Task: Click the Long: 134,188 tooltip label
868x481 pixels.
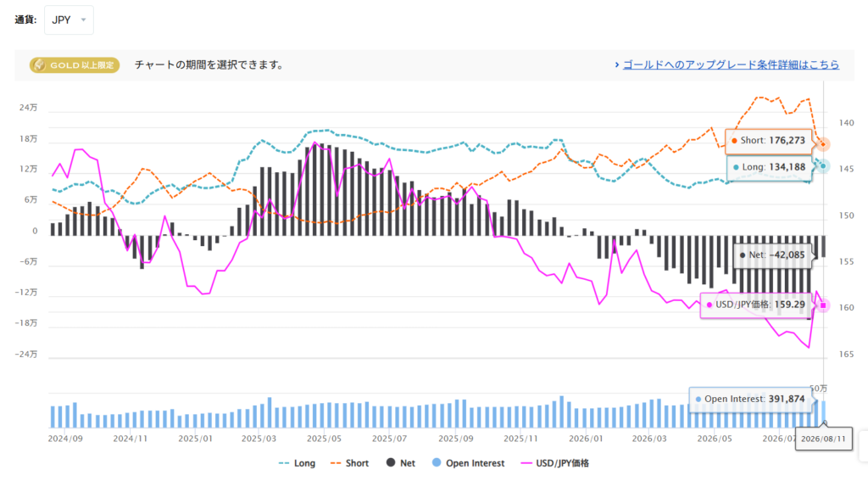Action: coord(768,167)
